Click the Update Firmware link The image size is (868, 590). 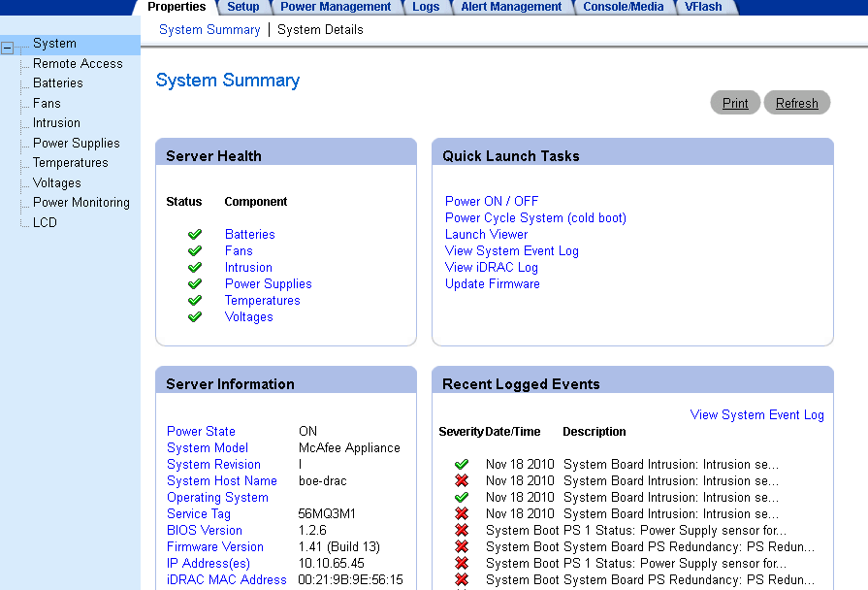click(493, 283)
